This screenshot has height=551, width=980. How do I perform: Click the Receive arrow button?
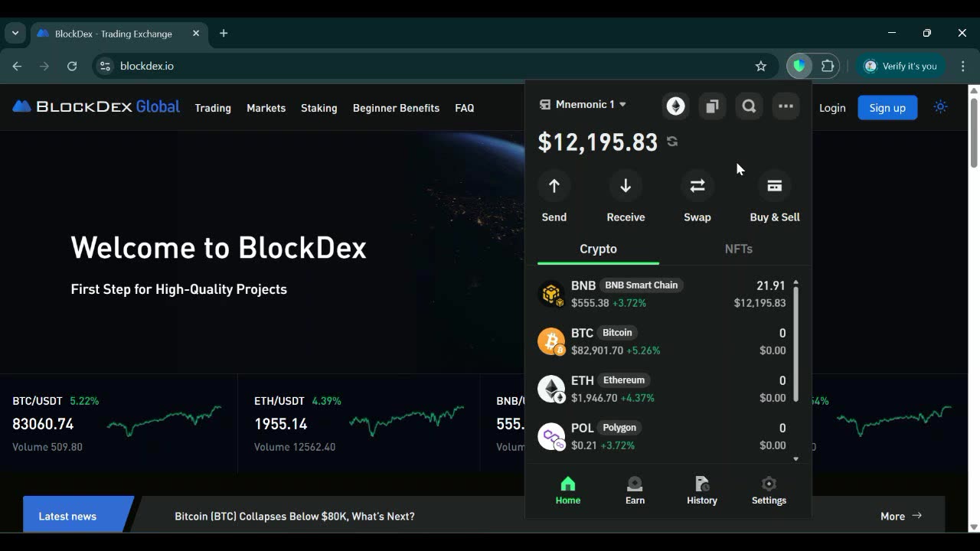pos(626,186)
